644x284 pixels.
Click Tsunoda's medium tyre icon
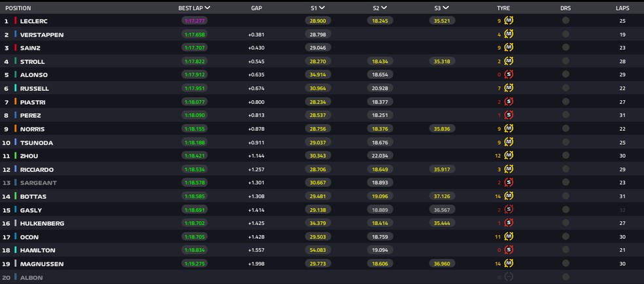(509, 143)
